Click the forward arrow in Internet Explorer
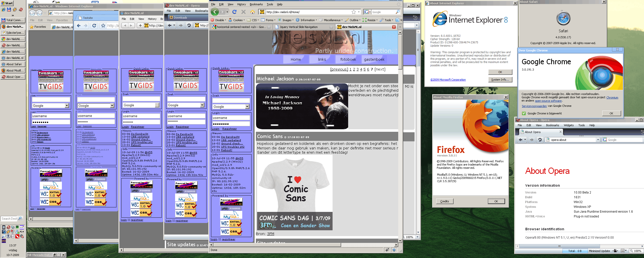Viewport: 644px width, 258px height. point(39,13)
